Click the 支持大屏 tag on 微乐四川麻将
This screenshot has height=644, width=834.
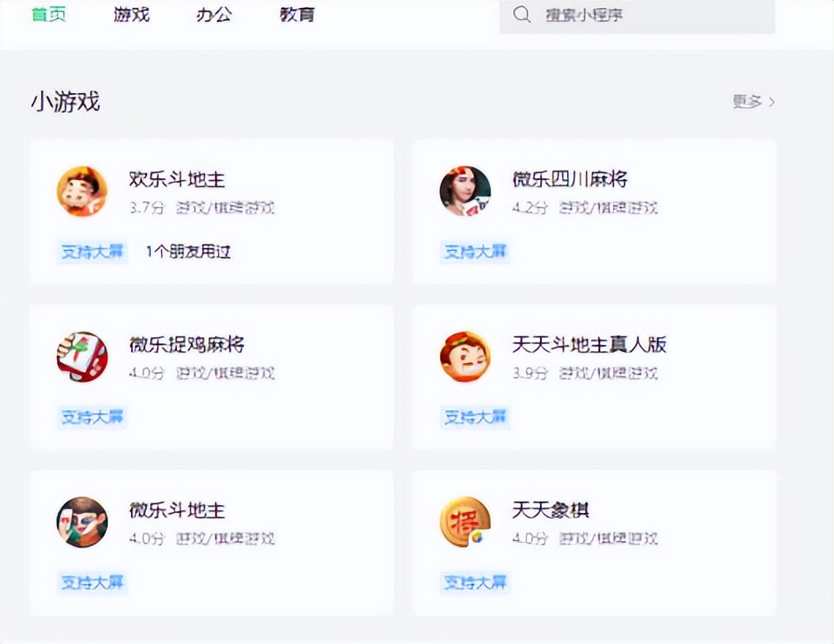(x=475, y=252)
